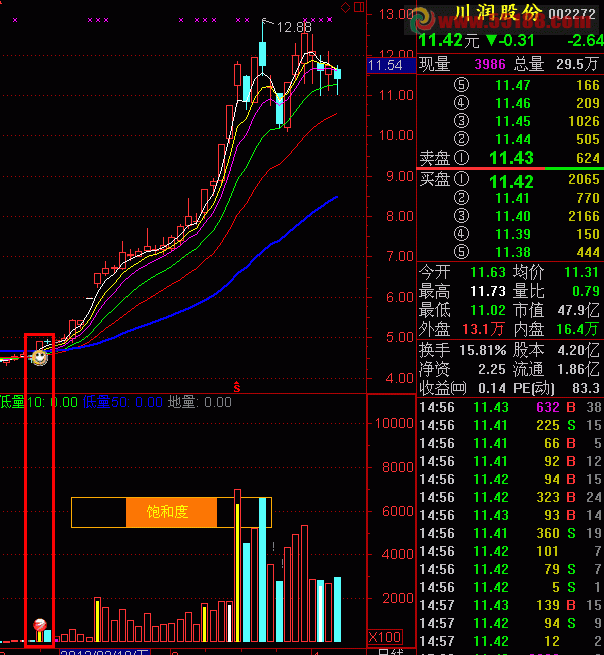The height and width of the screenshot is (655, 604).
Task: Select buy level 5 price 11.38
Action: point(513,252)
